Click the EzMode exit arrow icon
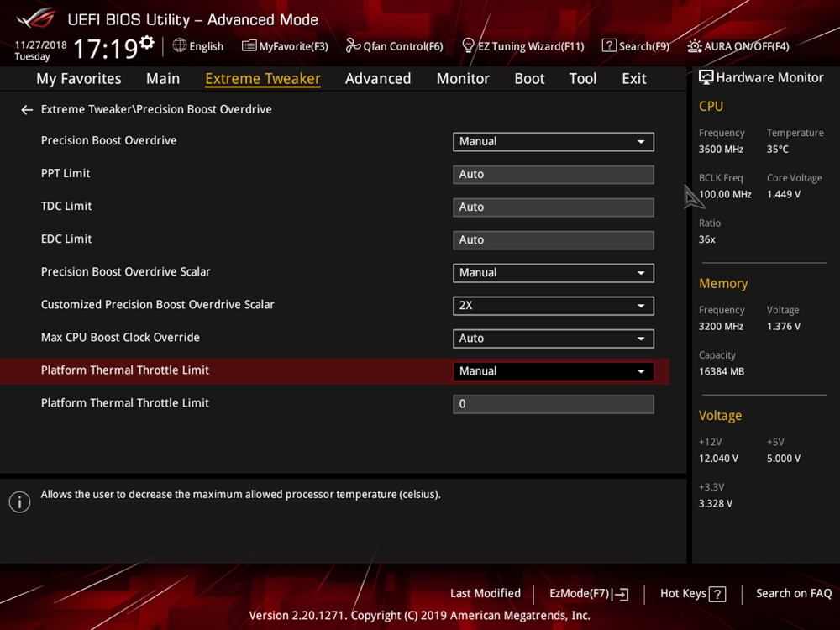 (x=621, y=594)
